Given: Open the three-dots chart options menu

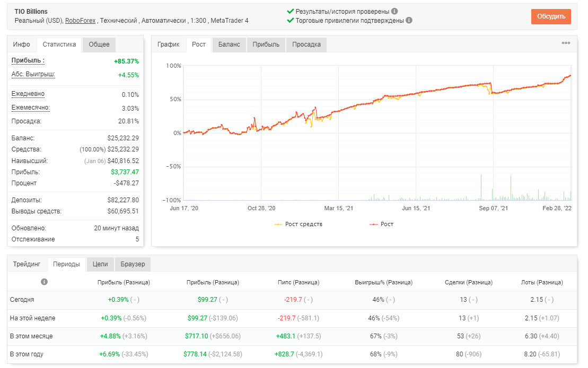Looking at the screenshot, I should click(x=566, y=43).
